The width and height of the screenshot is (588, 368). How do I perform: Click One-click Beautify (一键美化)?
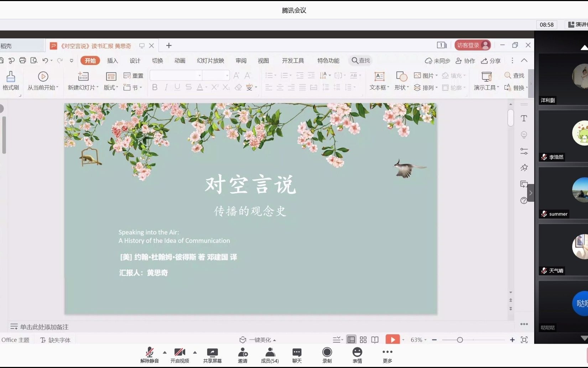point(258,340)
